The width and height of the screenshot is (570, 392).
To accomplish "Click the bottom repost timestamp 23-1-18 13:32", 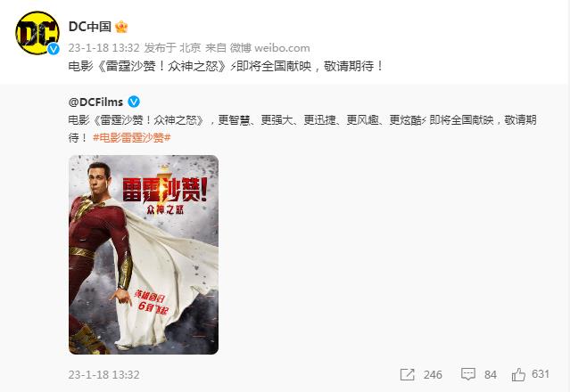I will pos(104,374).
